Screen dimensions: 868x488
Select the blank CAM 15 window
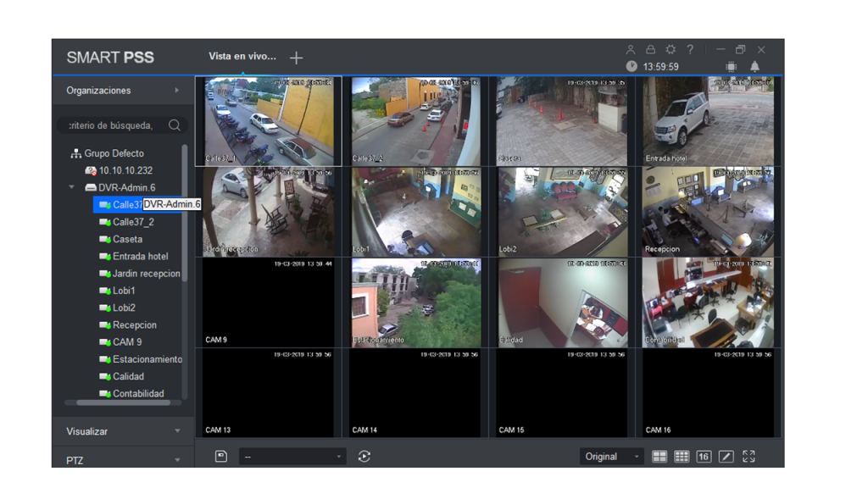pyautogui.click(x=563, y=393)
